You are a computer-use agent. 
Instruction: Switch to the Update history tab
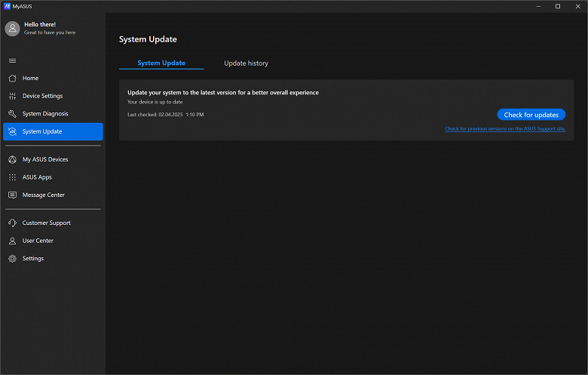point(246,63)
